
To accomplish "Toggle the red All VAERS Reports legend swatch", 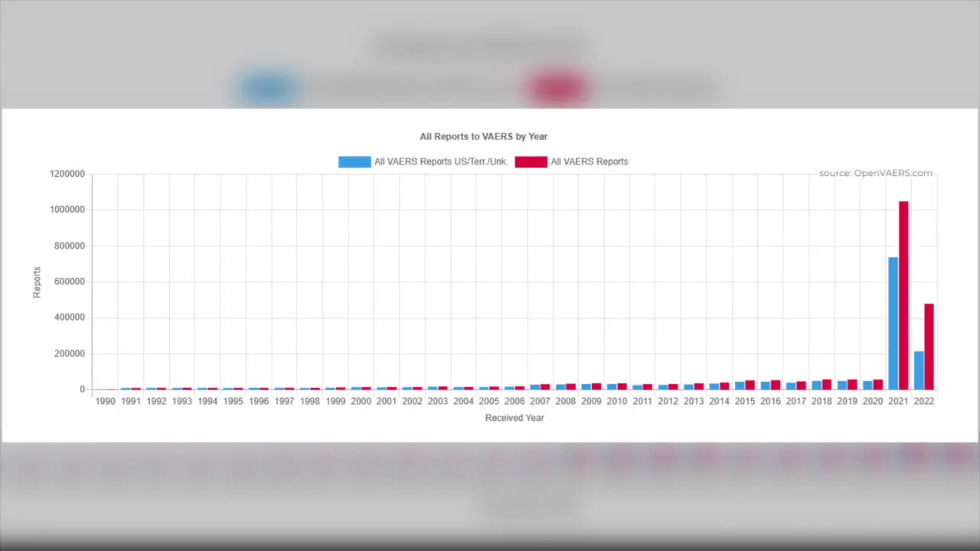I will coord(531,161).
